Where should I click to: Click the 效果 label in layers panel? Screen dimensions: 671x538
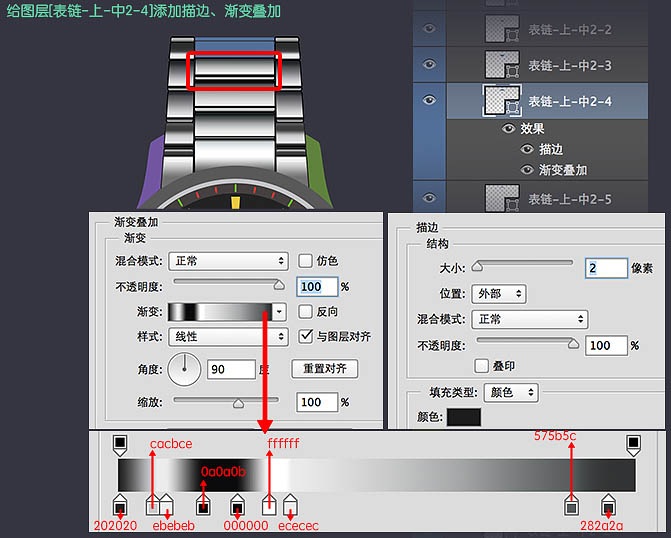tap(532, 128)
